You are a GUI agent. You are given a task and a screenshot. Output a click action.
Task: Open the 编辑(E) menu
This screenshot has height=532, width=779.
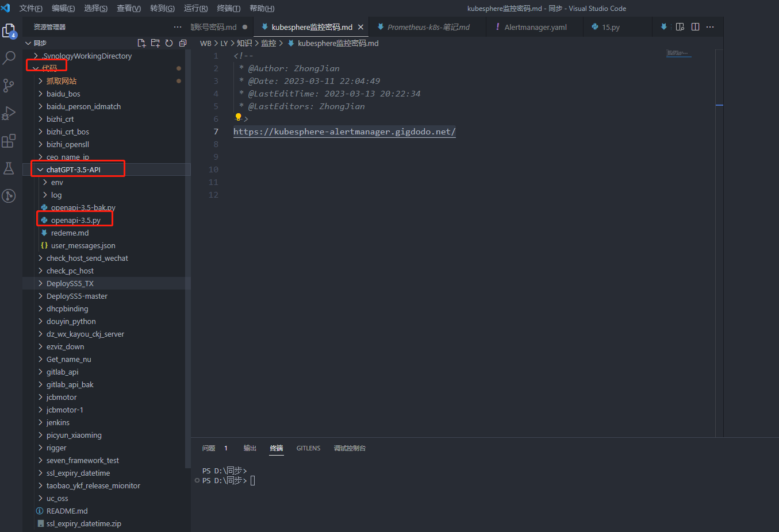click(x=63, y=8)
